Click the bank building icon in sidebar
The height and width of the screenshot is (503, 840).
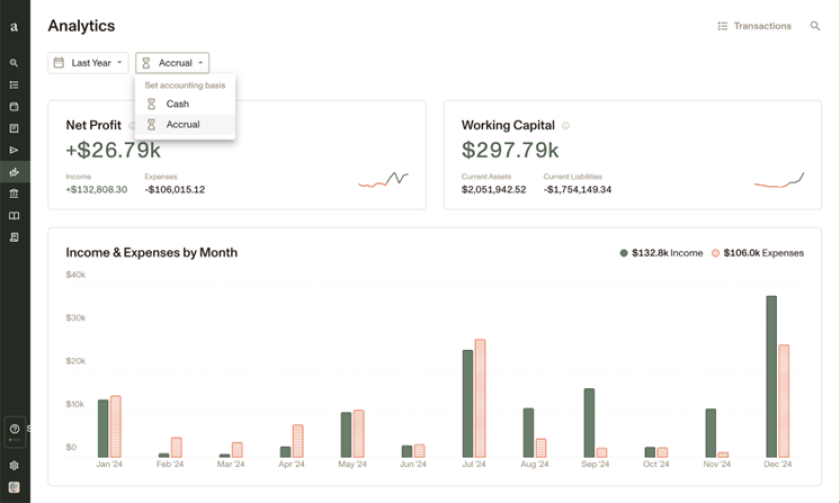pos(14,194)
